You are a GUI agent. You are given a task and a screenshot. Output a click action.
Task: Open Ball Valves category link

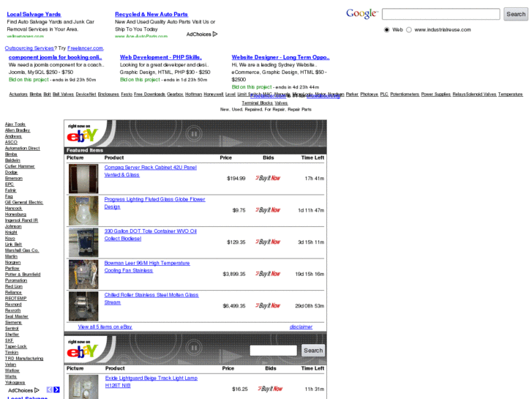pyautogui.click(x=63, y=94)
